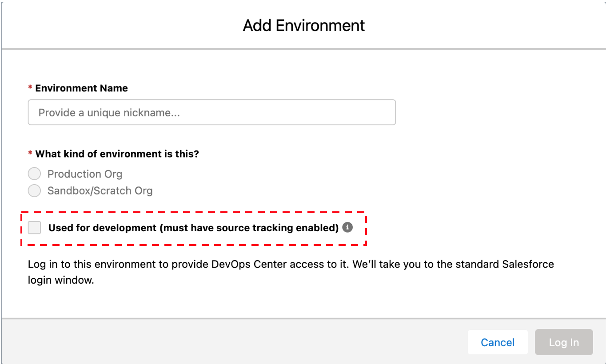Click the Production Org label text
The image size is (606, 364).
coord(85,173)
